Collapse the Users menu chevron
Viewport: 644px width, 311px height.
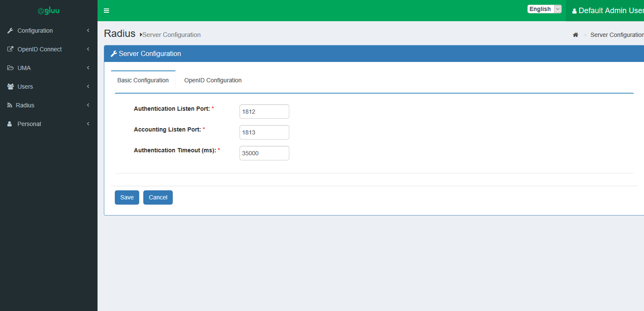click(88, 86)
